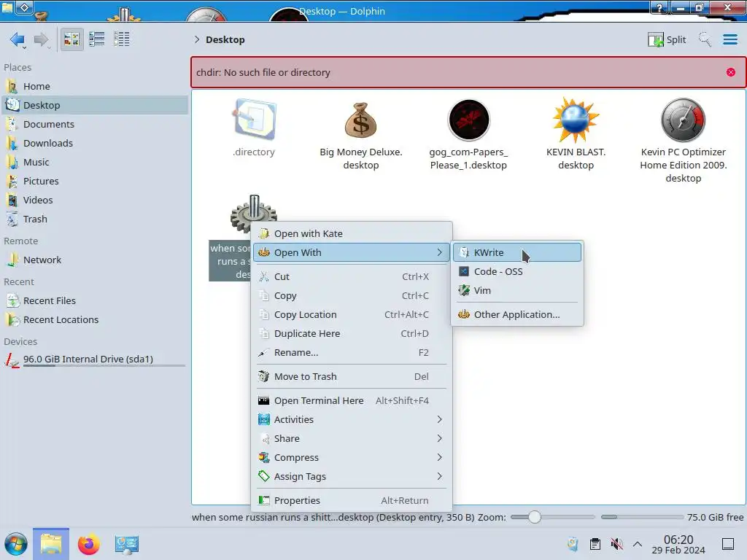Open Downloads in Places
This screenshot has height=560, width=747.
tap(96, 144)
